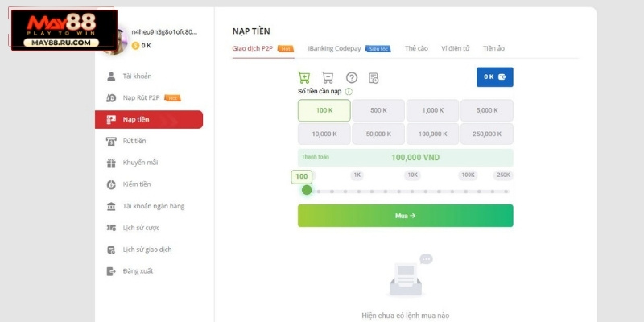Switch to the iBanking Codepay tab
Image resolution: width=644 pixels, height=322 pixels.
coord(334,48)
